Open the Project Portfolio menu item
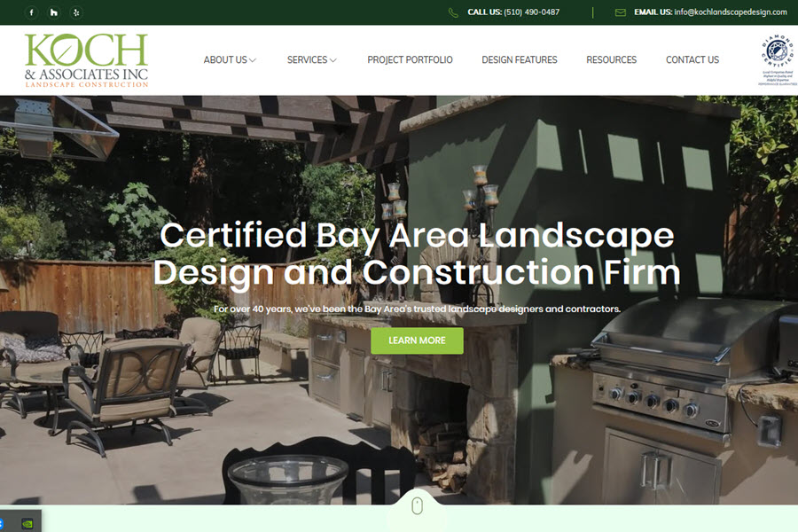The height and width of the screenshot is (532, 798). [x=410, y=60]
